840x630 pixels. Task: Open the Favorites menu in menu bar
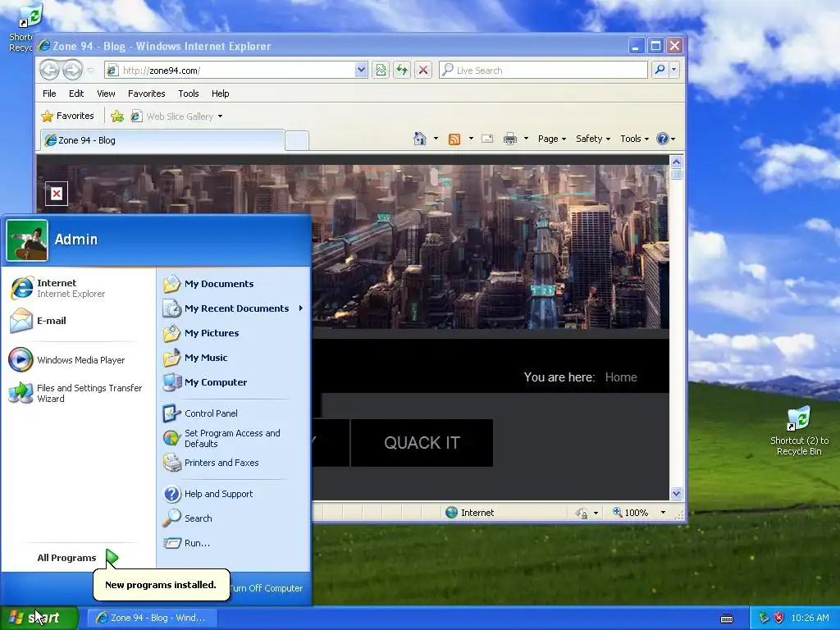coord(146,94)
